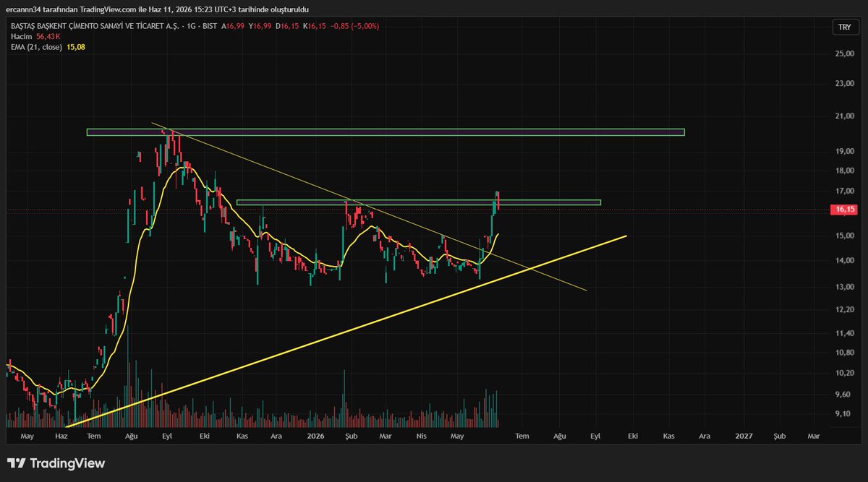
Task: Click the ercannn34 attribution header text
Action: (159, 9)
